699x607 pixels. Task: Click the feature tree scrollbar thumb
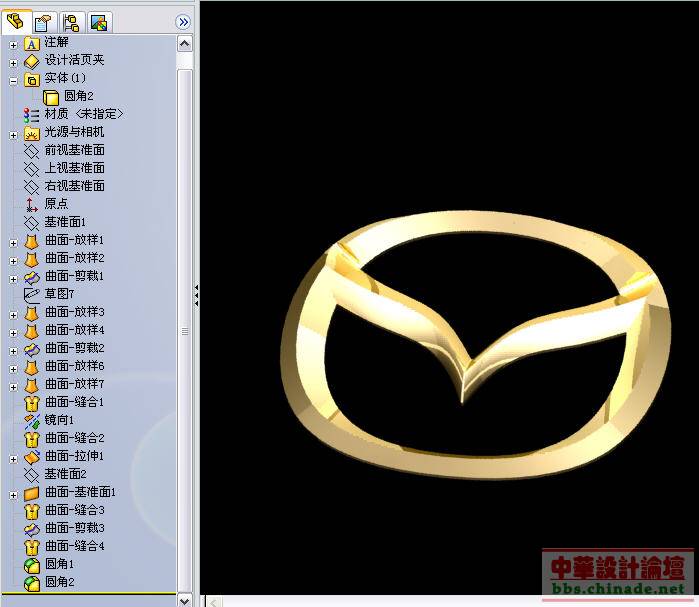point(185,330)
